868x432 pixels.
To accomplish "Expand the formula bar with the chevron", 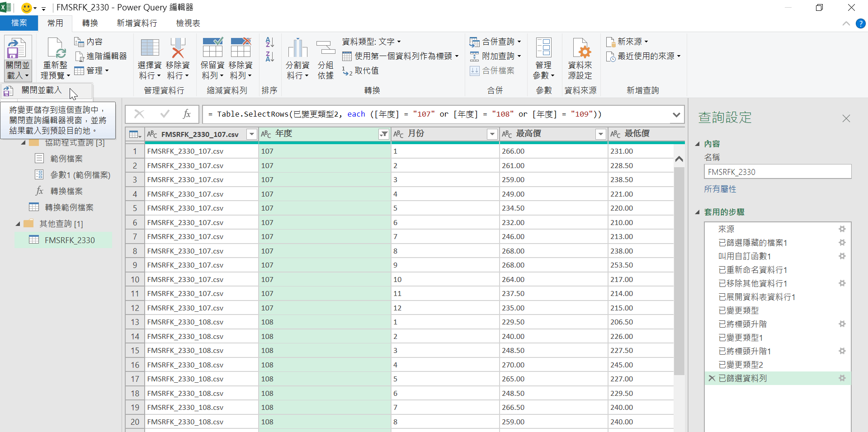I will pyautogui.click(x=676, y=115).
